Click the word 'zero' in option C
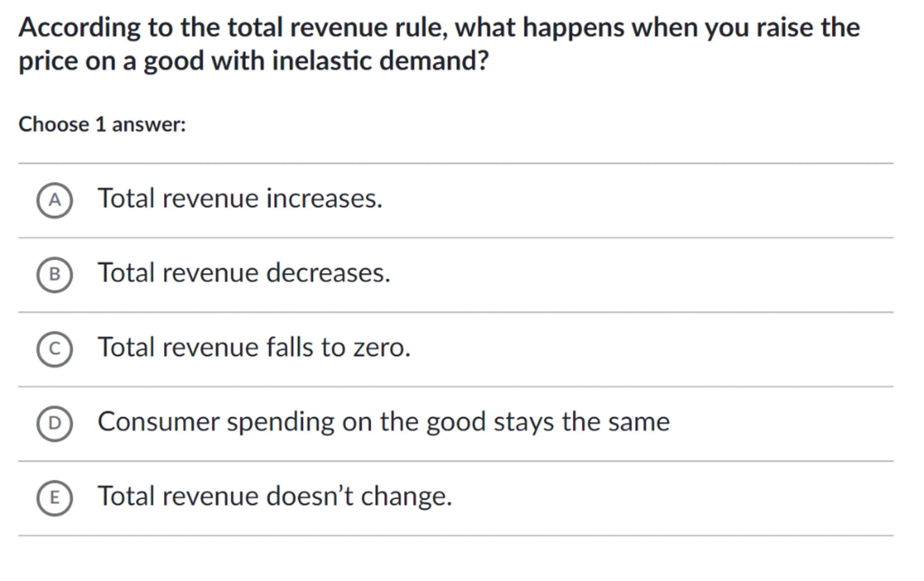This screenshot has width=924, height=581. pos(381,347)
